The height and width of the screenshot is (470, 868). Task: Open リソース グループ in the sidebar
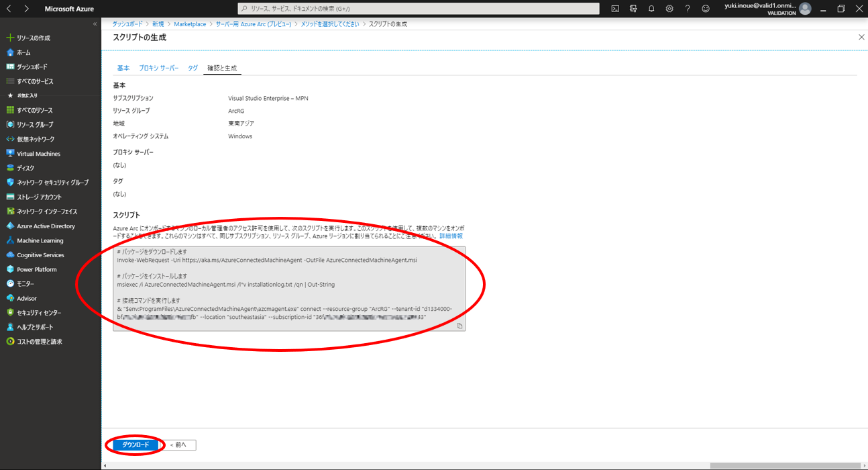pos(35,125)
